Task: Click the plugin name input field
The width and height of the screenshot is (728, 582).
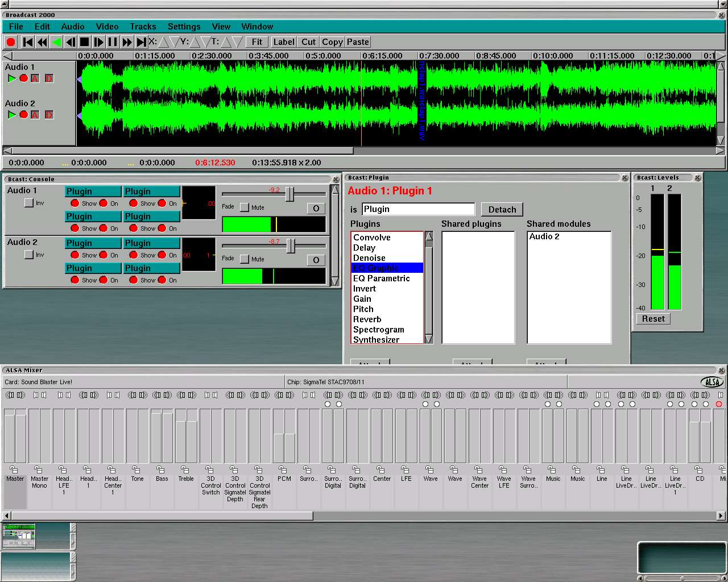Action: pos(418,209)
